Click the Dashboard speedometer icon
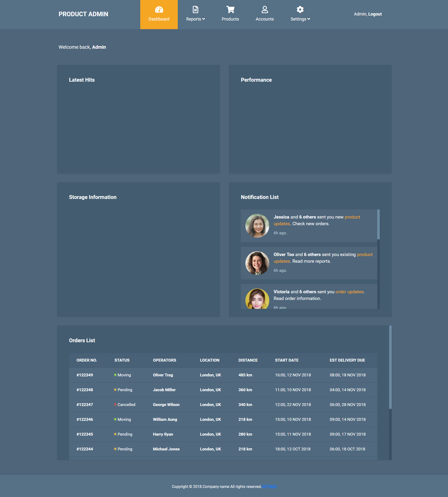This screenshot has width=448, height=497. 159,10
